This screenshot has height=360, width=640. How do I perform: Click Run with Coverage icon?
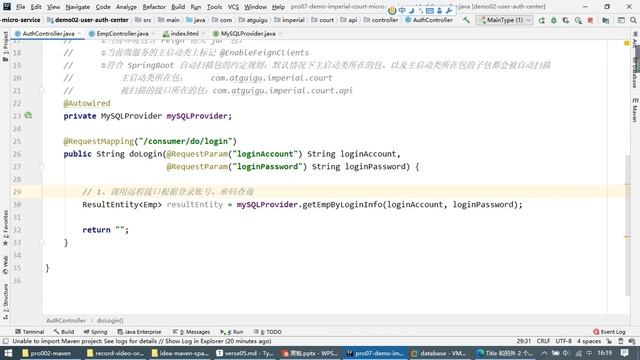point(566,20)
